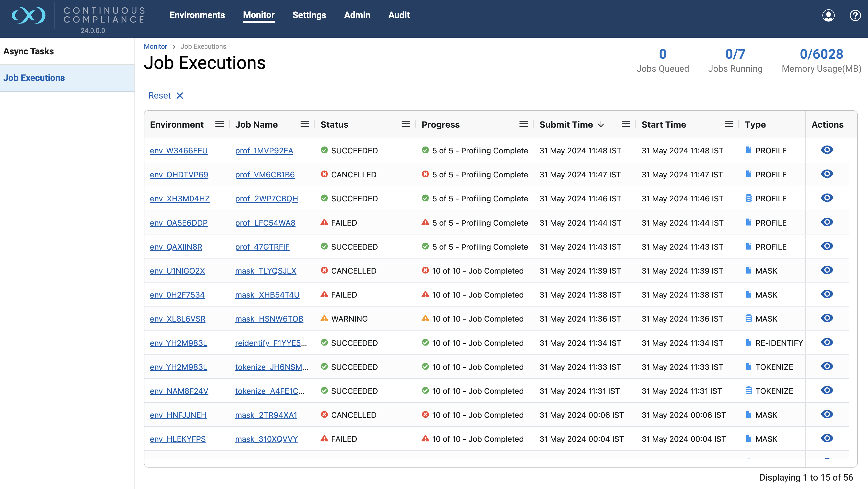Open the Audit menu
The height and width of the screenshot is (489, 868).
point(399,15)
